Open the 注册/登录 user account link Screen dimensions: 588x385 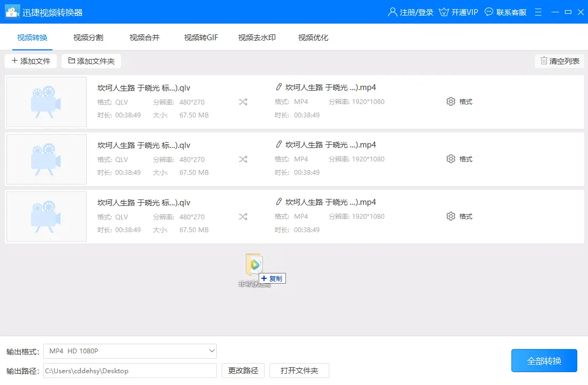click(x=411, y=12)
